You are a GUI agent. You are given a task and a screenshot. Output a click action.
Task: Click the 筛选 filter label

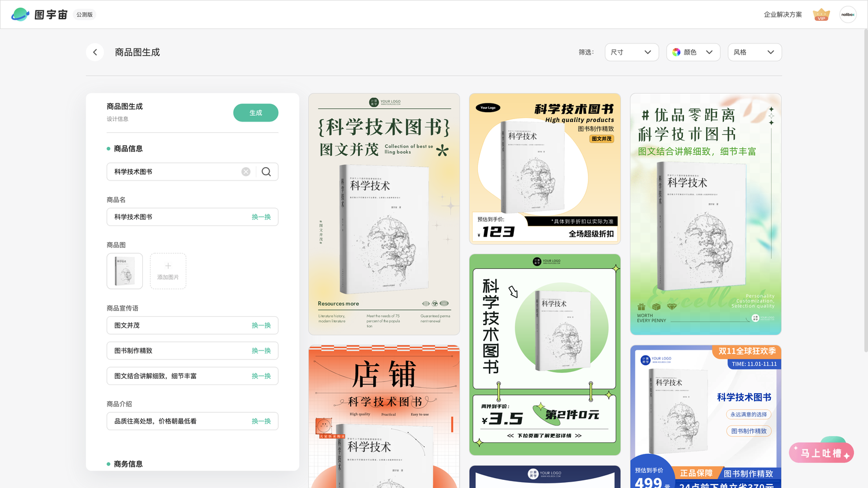pyautogui.click(x=586, y=52)
